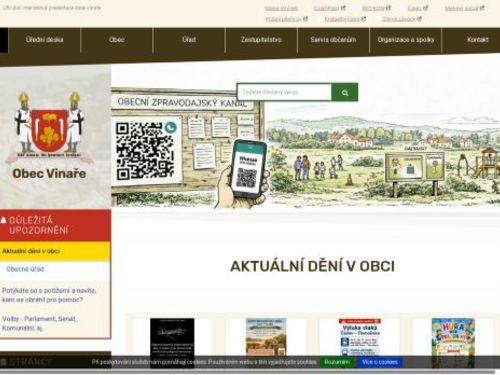
Task: Click the blue Více o cookies button
Action: coord(380,362)
